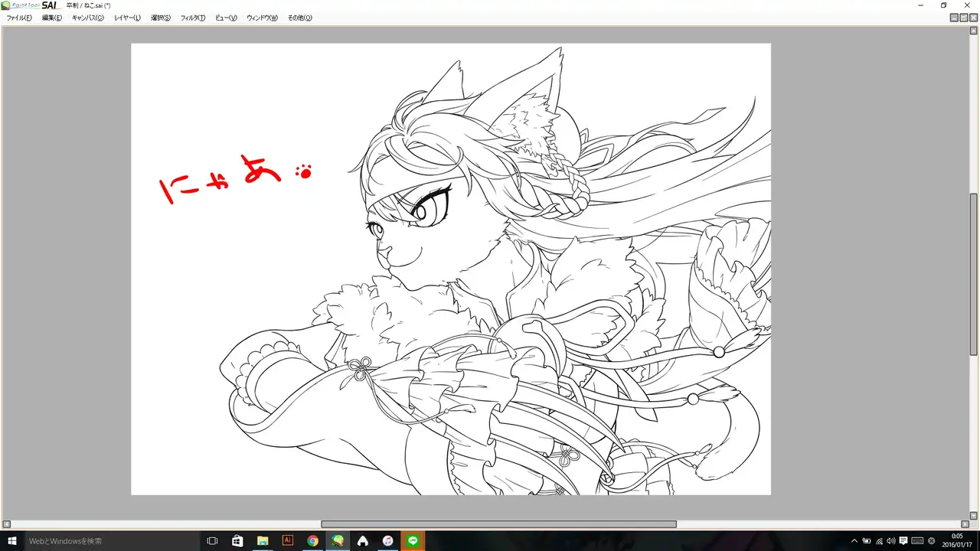Viewport: 980px width, 551px height.
Task: Show hidden system tray icons
Action: click(x=854, y=540)
